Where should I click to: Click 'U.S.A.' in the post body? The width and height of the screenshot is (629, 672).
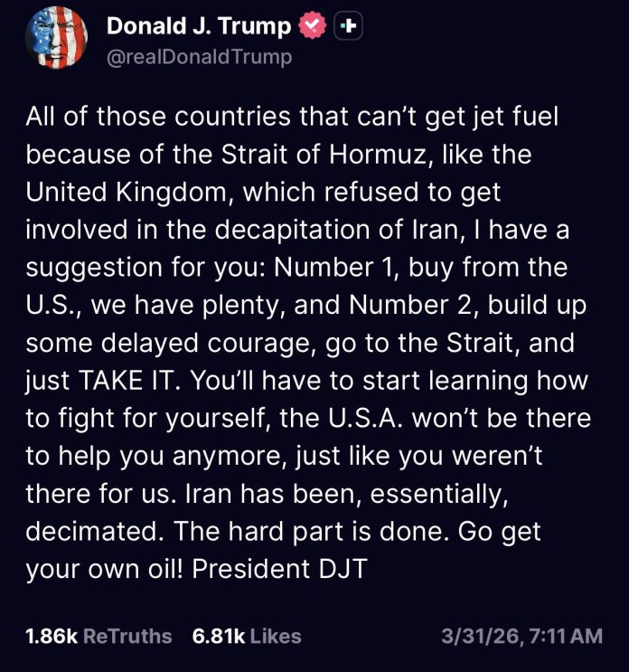point(366,418)
